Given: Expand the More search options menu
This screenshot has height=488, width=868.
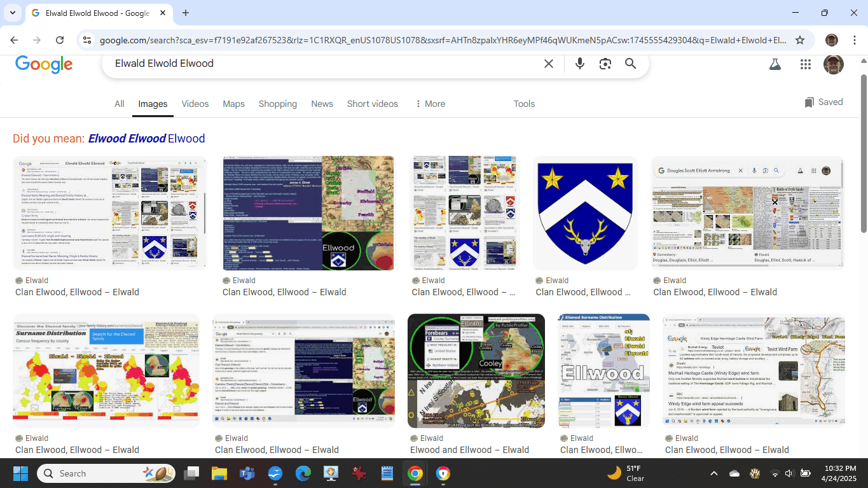Looking at the screenshot, I should pos(429,104).
